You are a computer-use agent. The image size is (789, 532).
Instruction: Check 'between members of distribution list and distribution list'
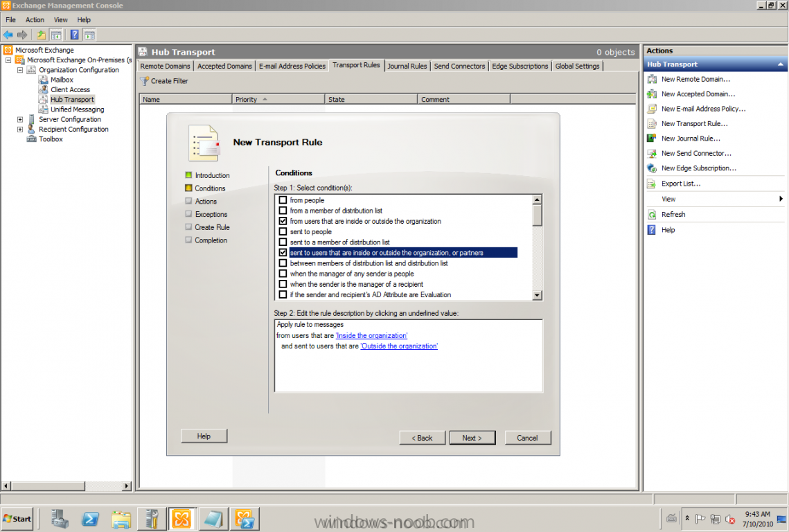pyautogui.click(x=283, y=263)
